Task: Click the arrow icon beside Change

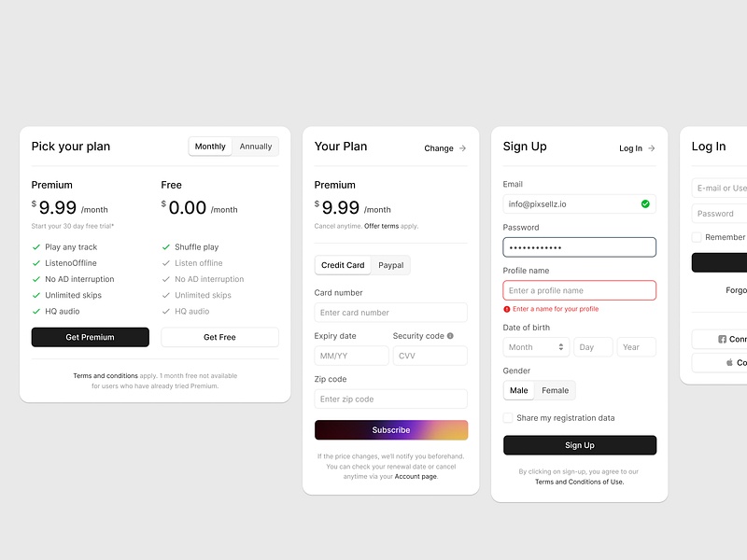Action: [462, 148]
